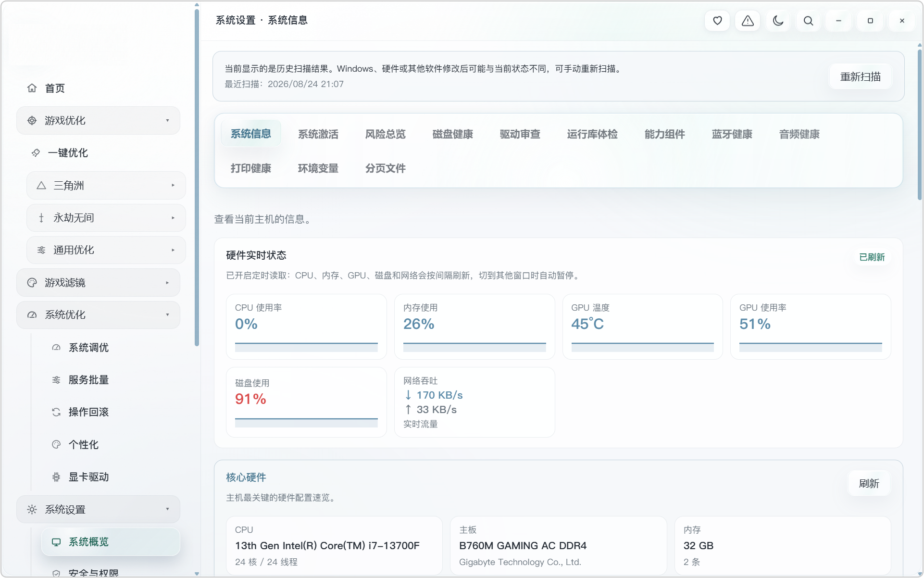Screen dimensions: 924x578
Task: Switch to the 风险总览 tab
Action: pos(386,134)
